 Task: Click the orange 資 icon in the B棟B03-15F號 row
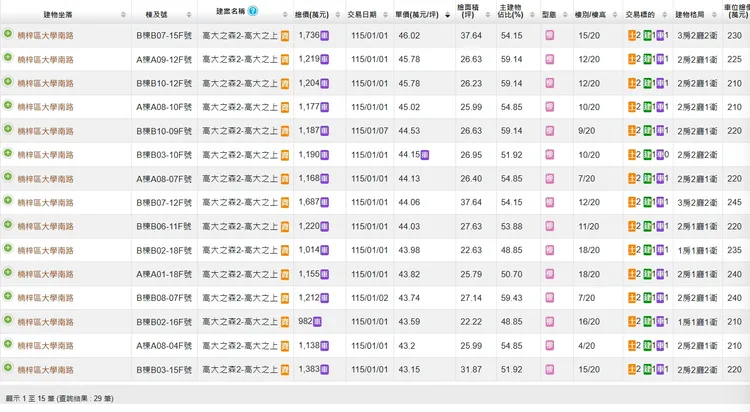click(285, 370)
